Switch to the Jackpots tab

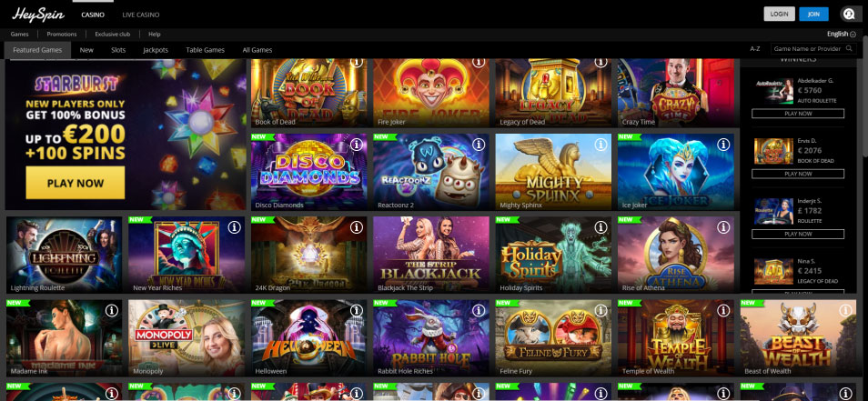tap(156, 50)
